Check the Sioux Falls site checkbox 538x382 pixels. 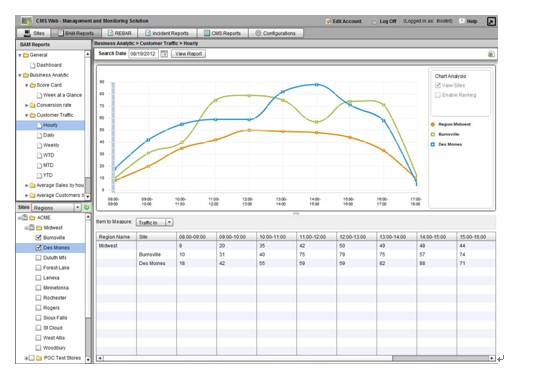[38, 318]
